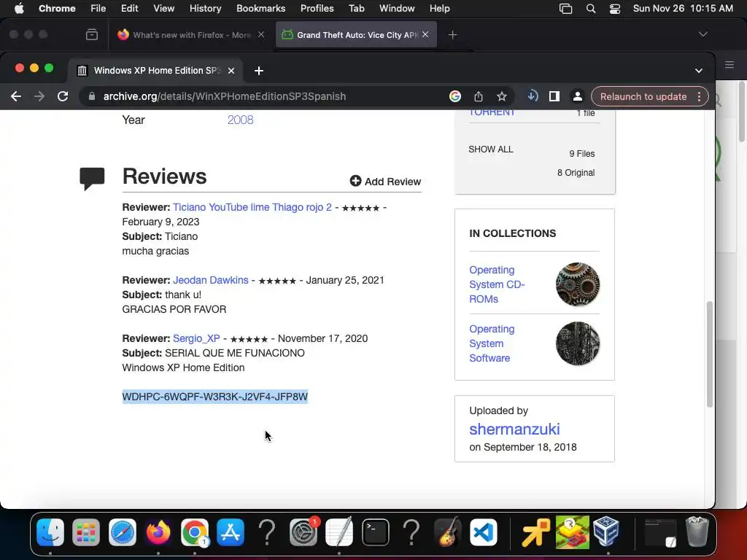Click the forward navigation arrow

[39, 96]
